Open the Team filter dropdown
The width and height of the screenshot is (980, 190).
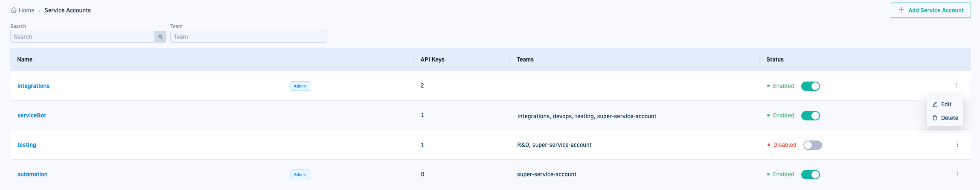[248, 37]
